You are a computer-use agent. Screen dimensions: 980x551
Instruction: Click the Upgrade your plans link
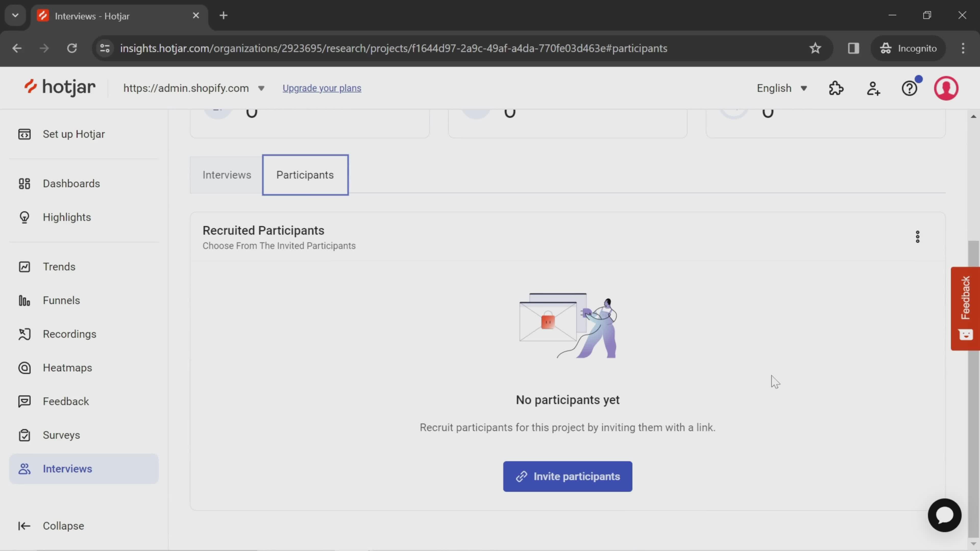[x=322, y=88]
